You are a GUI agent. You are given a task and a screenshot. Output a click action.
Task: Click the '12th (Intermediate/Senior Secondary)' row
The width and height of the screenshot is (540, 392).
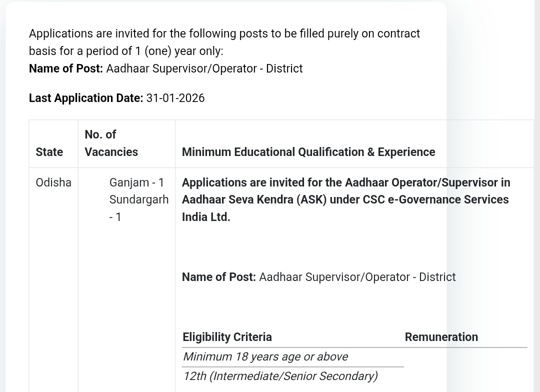click(280, 376)
